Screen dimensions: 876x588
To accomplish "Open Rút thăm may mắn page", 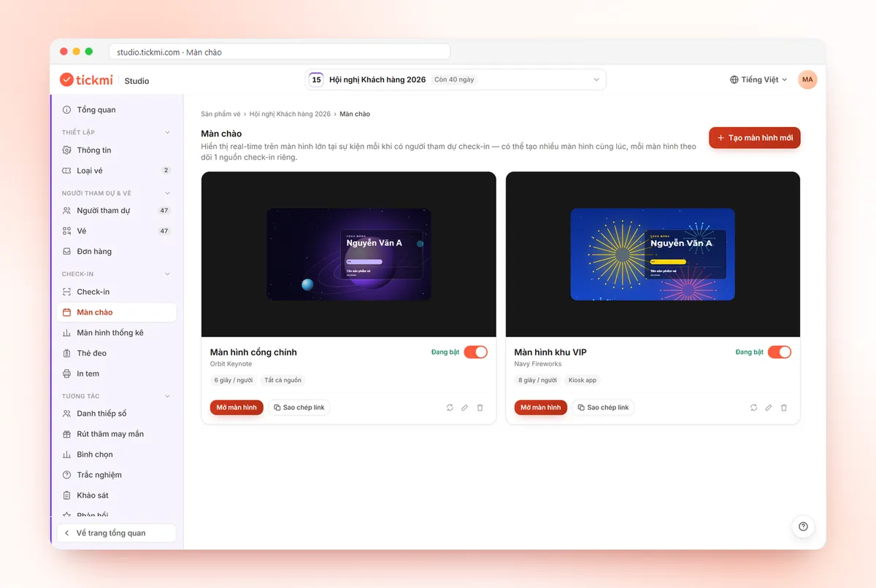I will coord(117,434).
